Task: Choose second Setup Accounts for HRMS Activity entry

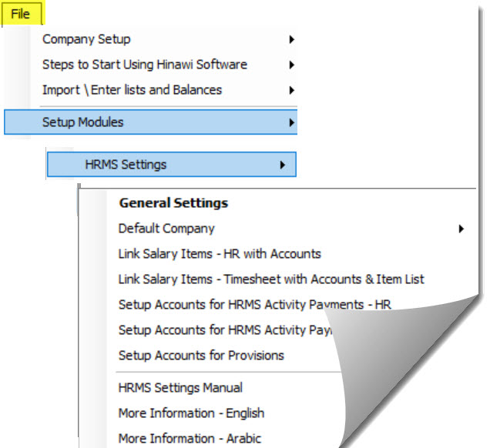Action: [x=225, y=330]
